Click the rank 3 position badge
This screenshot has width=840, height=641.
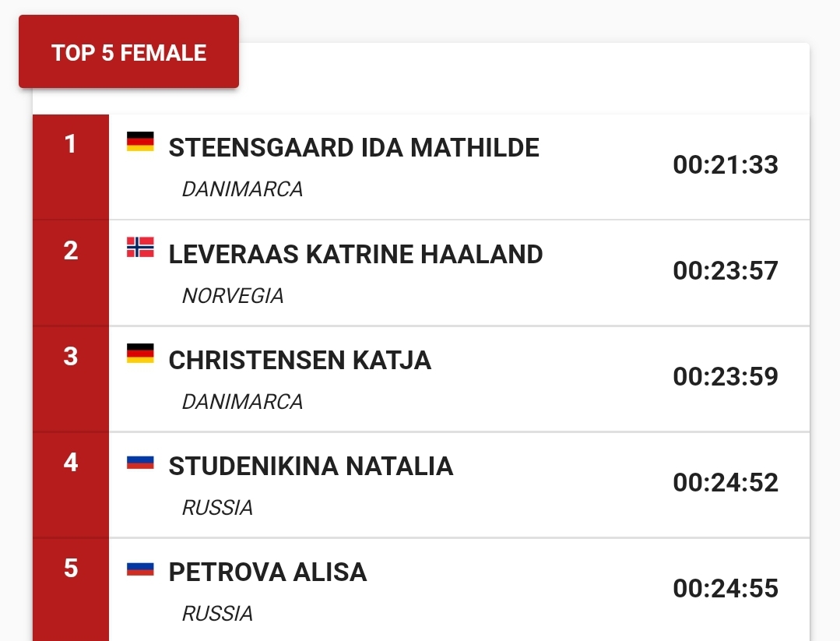[x=71, y=357]
